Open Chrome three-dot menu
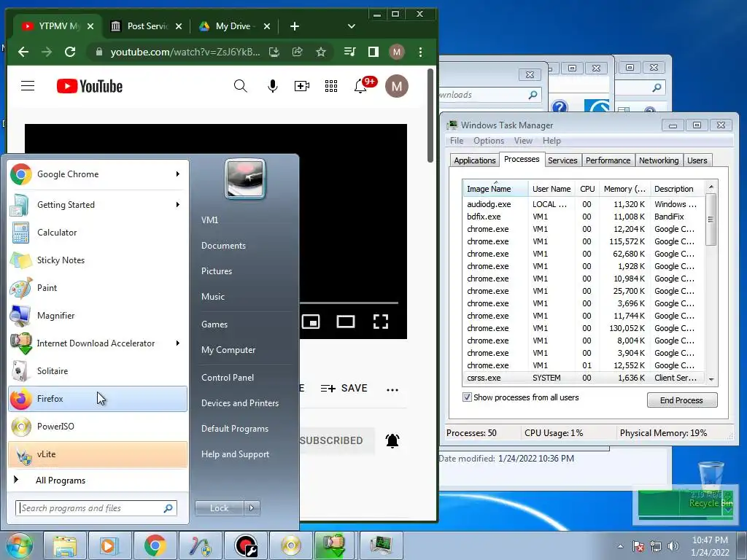The width and height of the screenshot is (747, 560). pos(420,52)
